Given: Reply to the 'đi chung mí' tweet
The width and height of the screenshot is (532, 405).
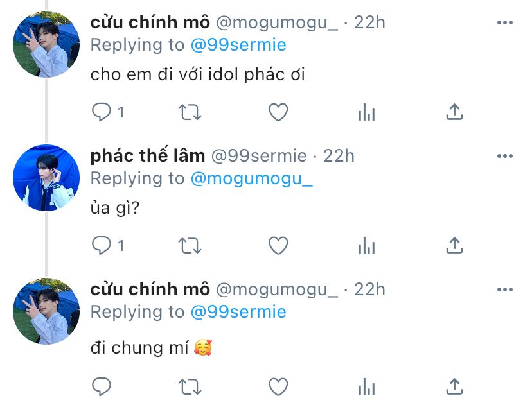Looking at the screenshot, I should [x=101, y=386].
